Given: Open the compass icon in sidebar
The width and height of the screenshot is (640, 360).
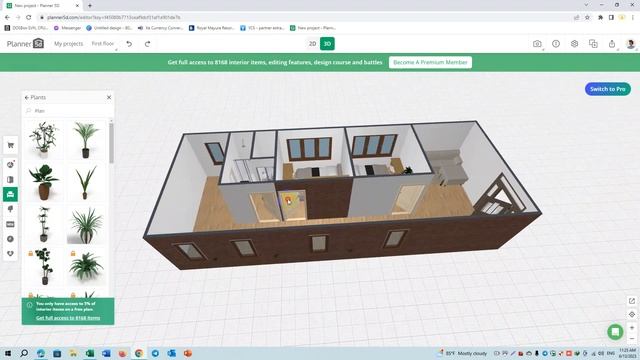Looking at the screenshot, I should click(10, 239).
